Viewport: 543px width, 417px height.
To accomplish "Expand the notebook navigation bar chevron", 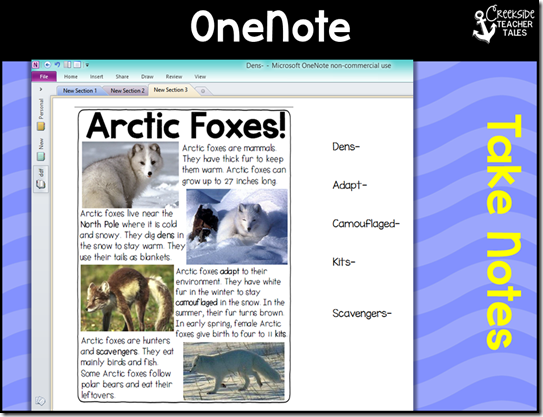I will coord(41,89).
